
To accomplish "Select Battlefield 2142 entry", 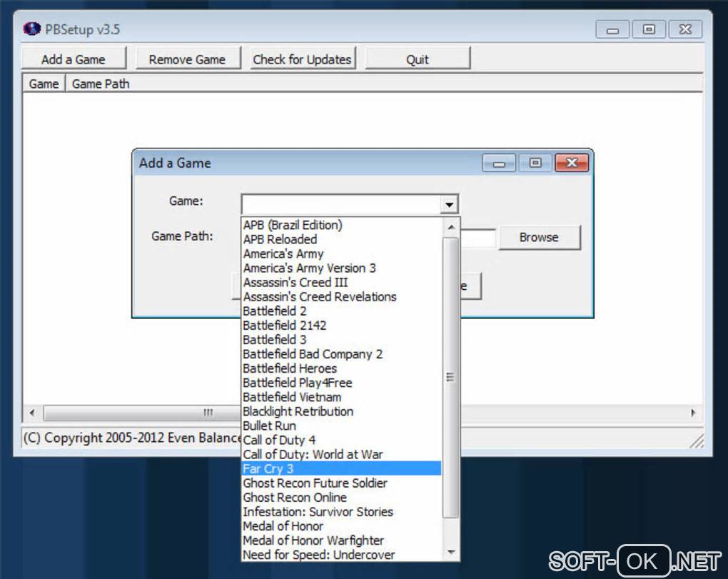I will pyautogui.click(x=341, y=326).
